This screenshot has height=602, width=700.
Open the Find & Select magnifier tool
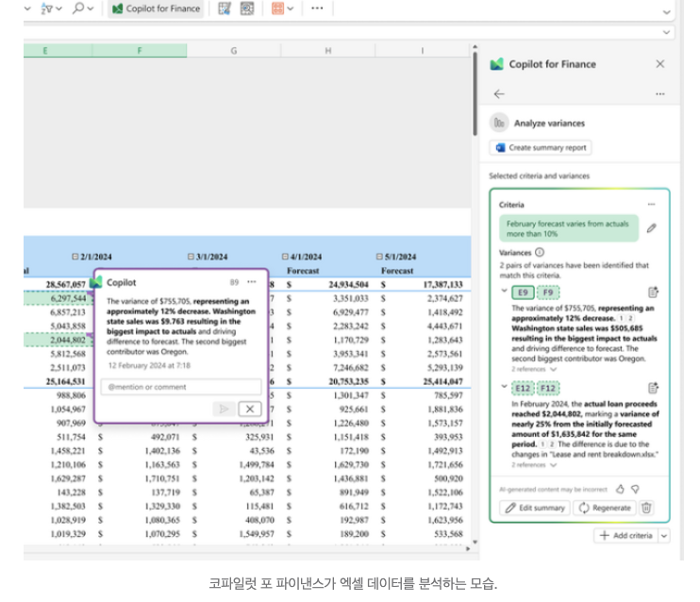click(x=79, y=8)
